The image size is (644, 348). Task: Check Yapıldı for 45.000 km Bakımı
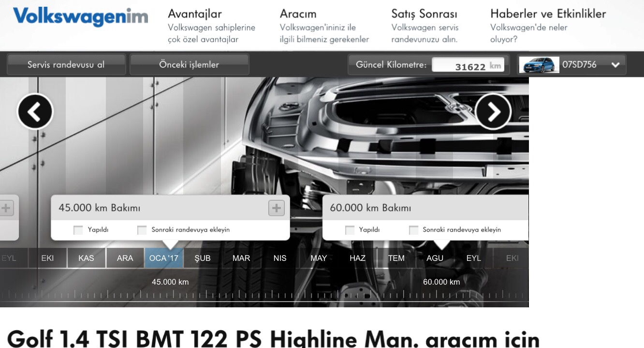(x=78, y=230)
